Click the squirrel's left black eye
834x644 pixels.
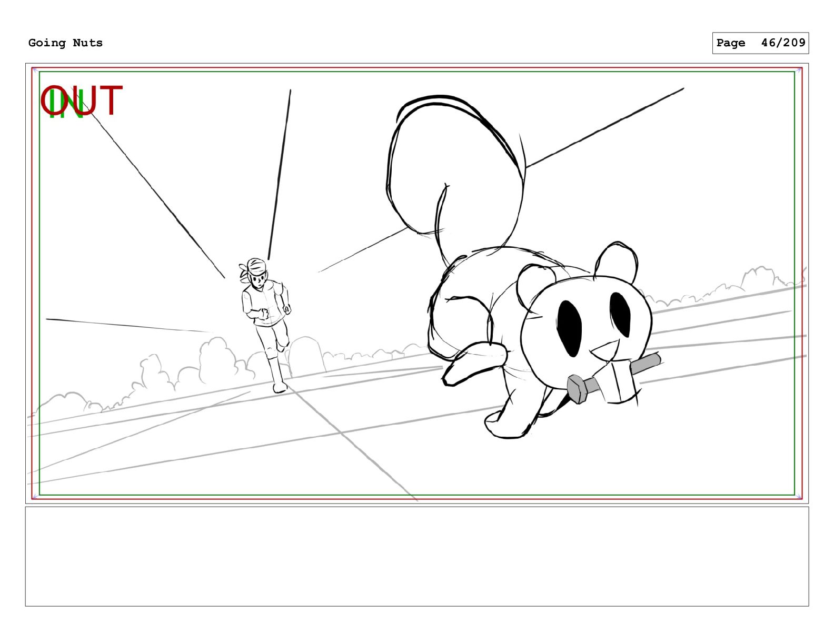(x=569, y=328)
